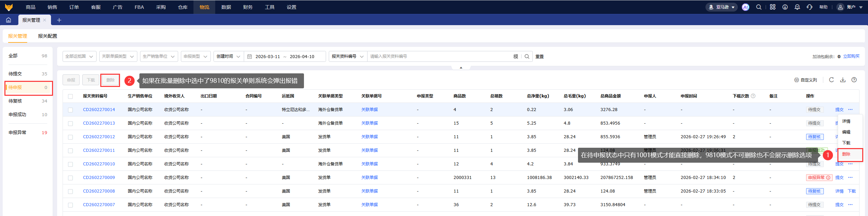Image resolution: width=868 pixels, height=216 pixels.
Task: Click the apps grid icon in header
Action: (772, 7)
